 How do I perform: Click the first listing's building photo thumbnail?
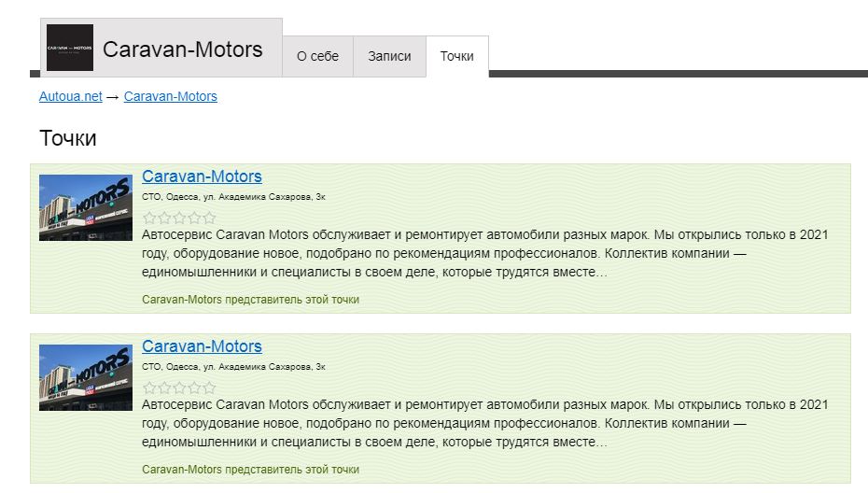click(x=86, y=207)
